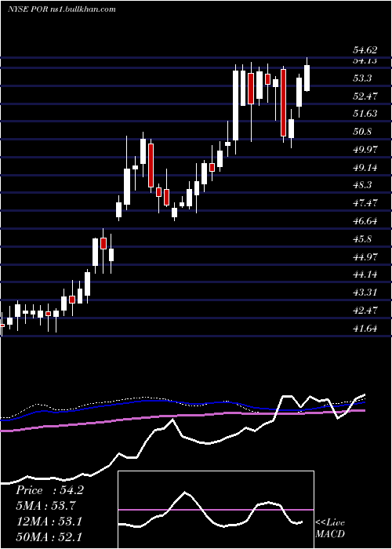Select the 44.97 price axis label
392x549 pixels.
365,256
